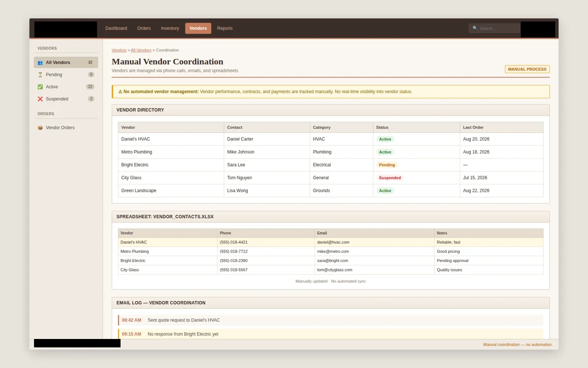Screen dimensions: 588x368
Task: Click the Vendor column header in directory
Action: 171,127
